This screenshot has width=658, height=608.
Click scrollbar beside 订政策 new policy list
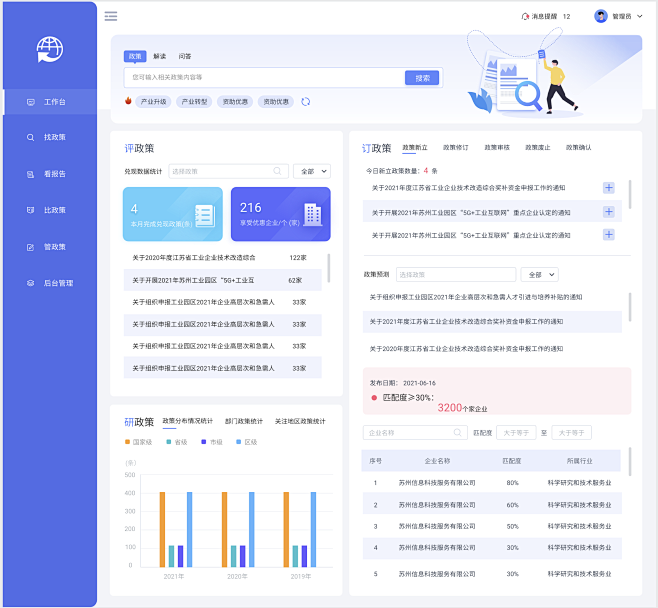(629, 194)
